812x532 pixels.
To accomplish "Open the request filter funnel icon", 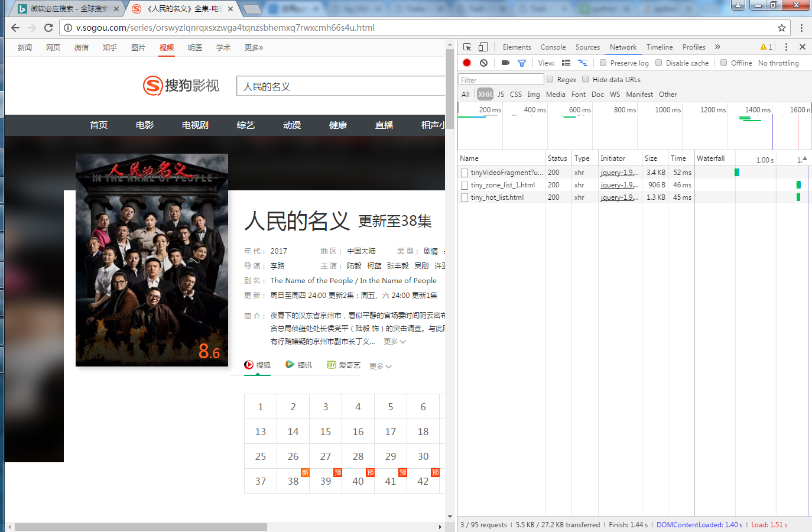I will pos(521,63).
